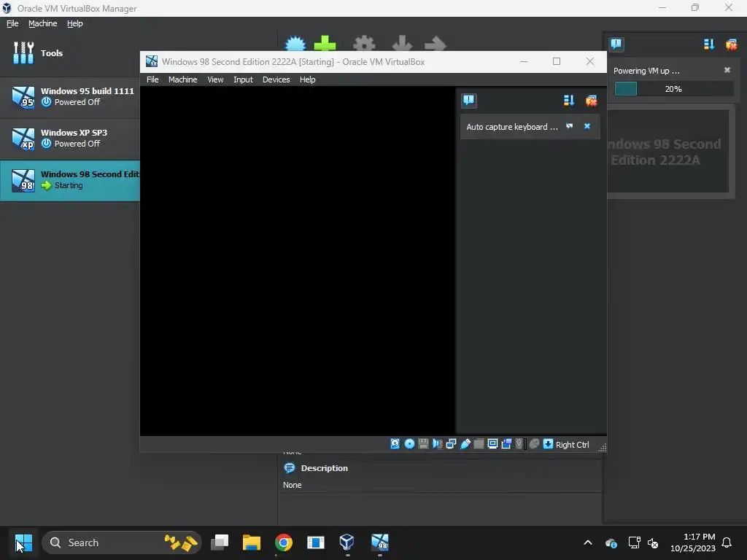Click the optical disk indicator in VM status bar
The height and width of the screenshot is (560, 747).
click(x=409, y=444)
